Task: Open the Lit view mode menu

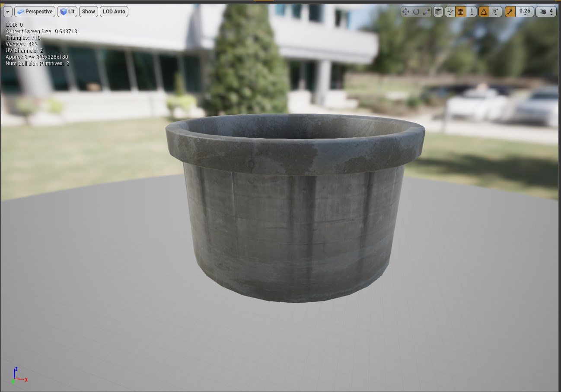Action: point(67,12)
